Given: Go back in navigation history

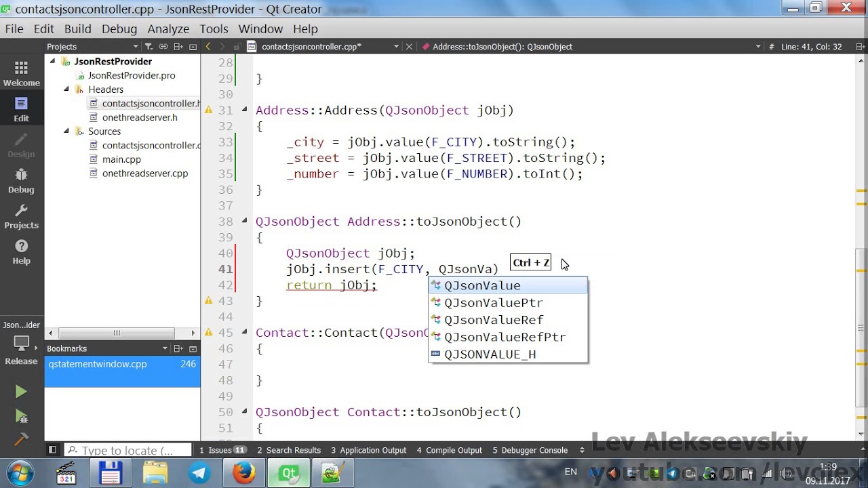Looking at the screenshot, I should coord(208,47).
